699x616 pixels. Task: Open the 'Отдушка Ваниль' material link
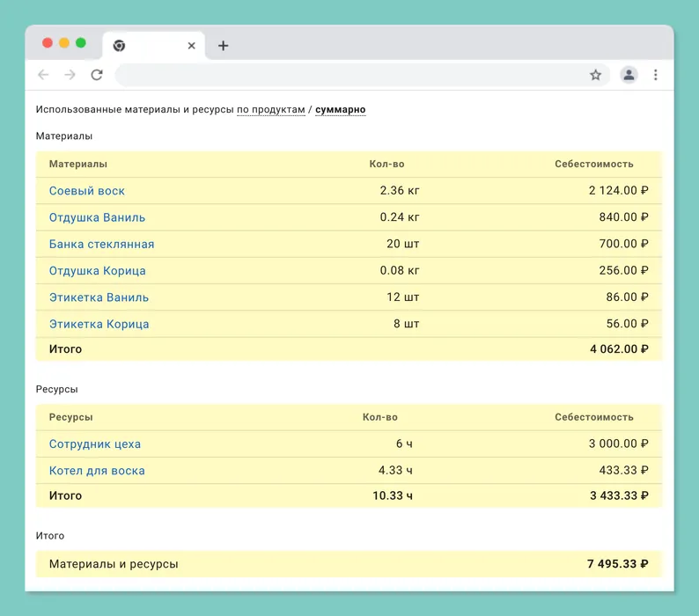tap(97, 217)
